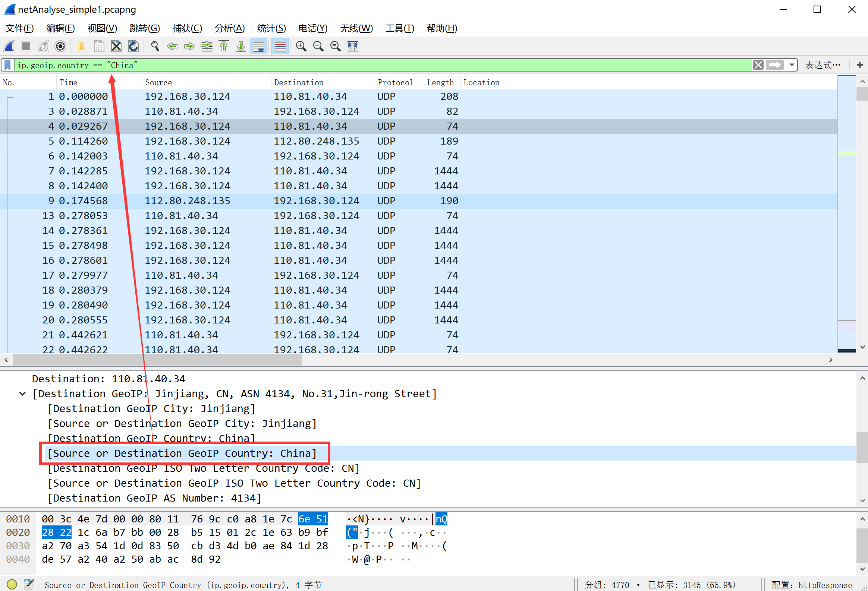Select the Destination GeoIP City: Jinjiang line
Viewport: 868px width, 591px height.
(x=151, y=409)
